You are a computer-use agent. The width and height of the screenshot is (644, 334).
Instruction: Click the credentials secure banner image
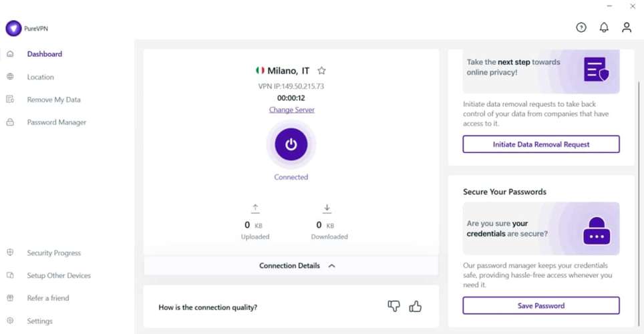tap(540, 228)
